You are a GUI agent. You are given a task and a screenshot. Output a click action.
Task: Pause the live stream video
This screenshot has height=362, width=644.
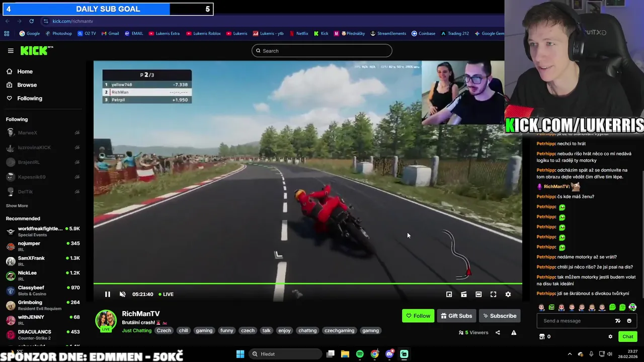[107, 294]
